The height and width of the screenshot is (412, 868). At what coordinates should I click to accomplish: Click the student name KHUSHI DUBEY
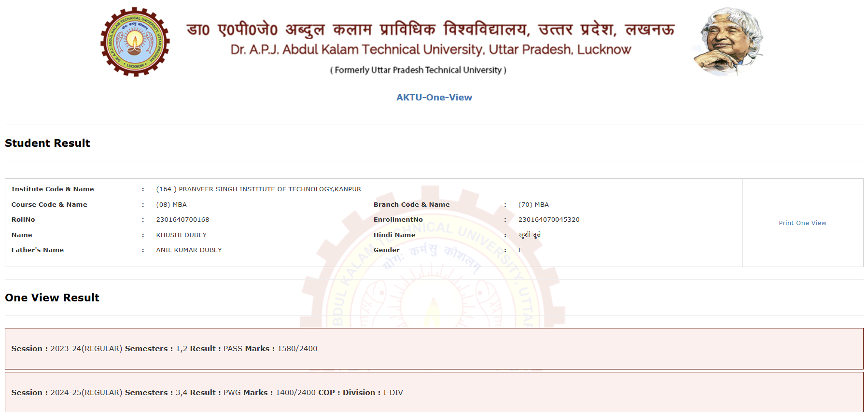181,235
